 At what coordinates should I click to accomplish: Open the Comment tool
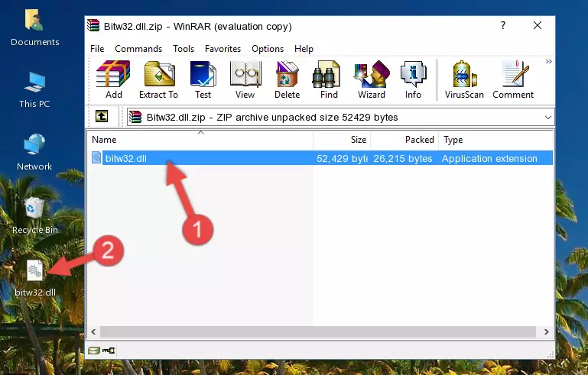pos(513,79)
